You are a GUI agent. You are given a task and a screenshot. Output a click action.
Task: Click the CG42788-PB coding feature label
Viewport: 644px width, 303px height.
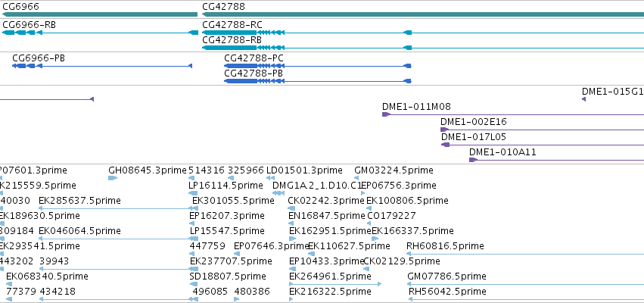coord(254,73)
